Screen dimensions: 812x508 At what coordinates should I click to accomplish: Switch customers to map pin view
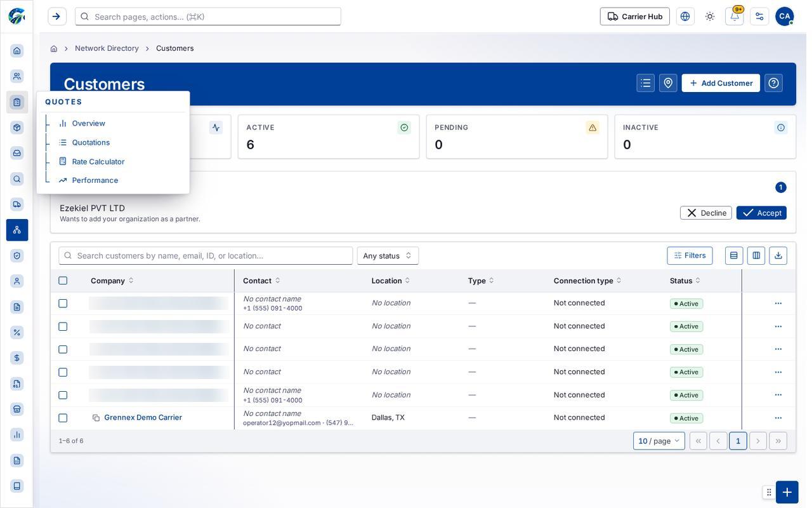coord(668,83)
